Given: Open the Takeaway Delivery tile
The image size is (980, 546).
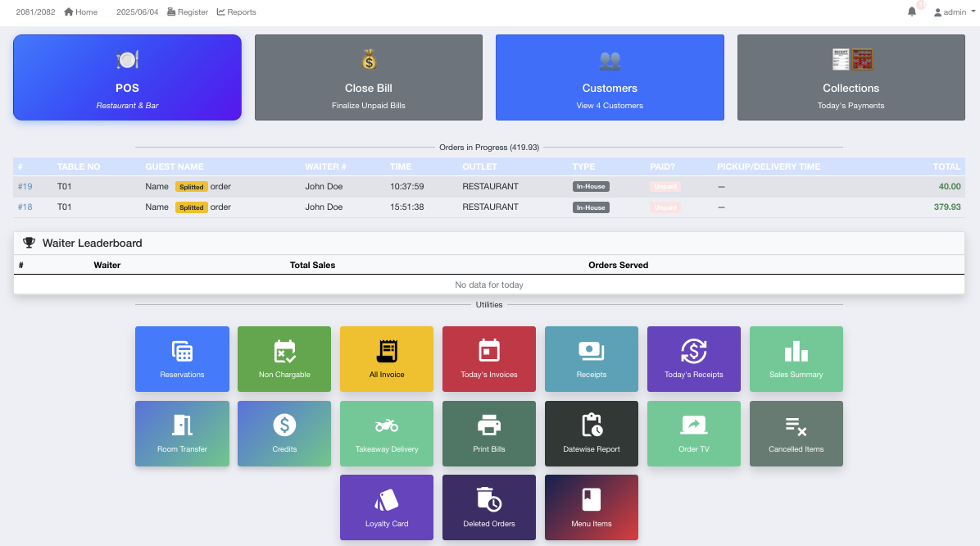Looking at the screenshot, I should (387, 434).
